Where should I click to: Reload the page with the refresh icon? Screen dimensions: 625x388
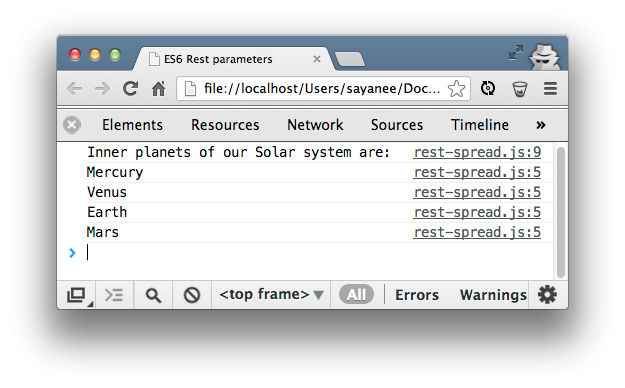(x=130, y=89)
